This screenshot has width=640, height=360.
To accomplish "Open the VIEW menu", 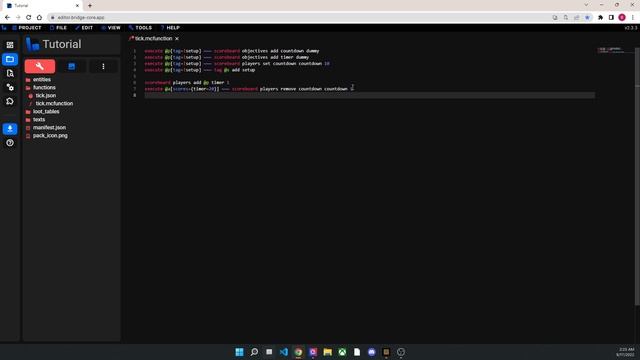I will pyautogui.click(x=111, y=28).
